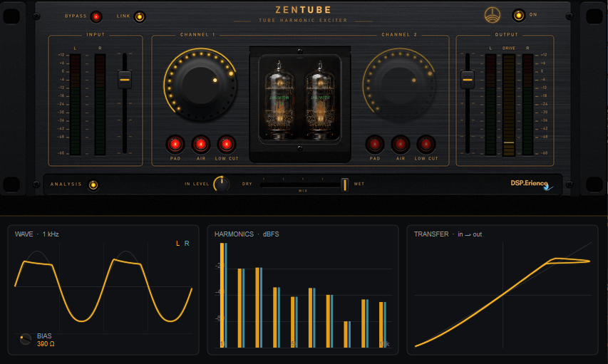The width and height of the screenshot is (608, 364).
Task: Click the OUTPUT fader handle
Action: coord(468,80)
